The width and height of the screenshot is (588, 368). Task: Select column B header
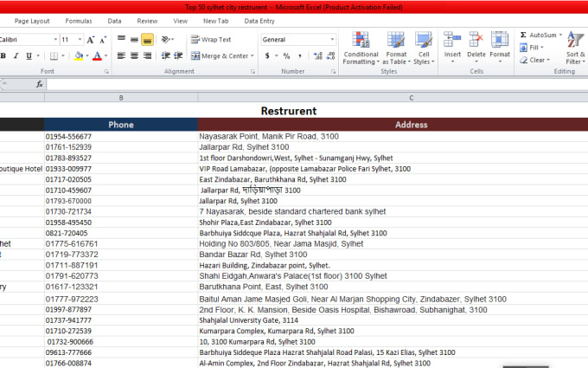[x=121, y=98]
